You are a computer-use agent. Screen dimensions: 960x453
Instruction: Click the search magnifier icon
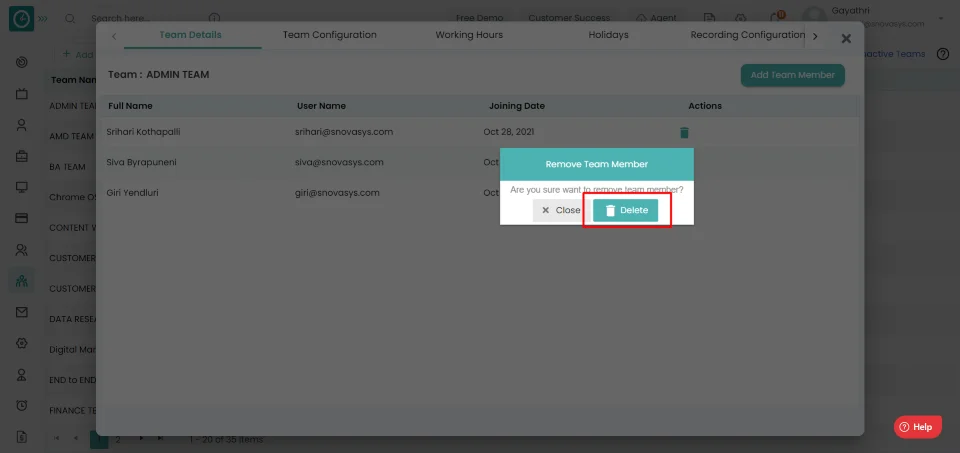70,18
